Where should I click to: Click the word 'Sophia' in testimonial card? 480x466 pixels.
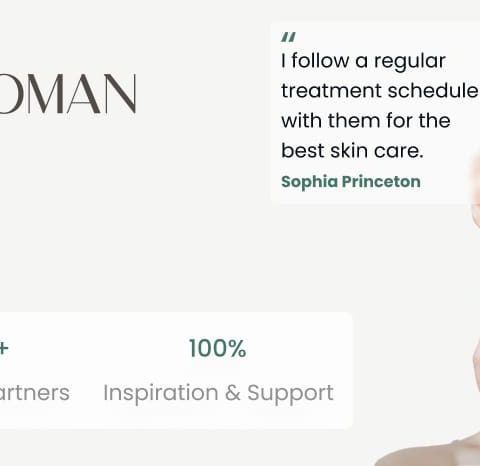(309, 182)
